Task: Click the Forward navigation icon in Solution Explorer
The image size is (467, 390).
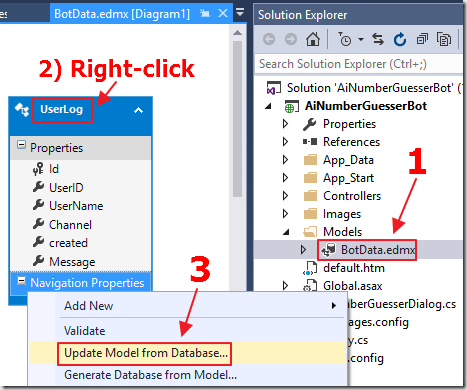Action: (x=291, y=39)
